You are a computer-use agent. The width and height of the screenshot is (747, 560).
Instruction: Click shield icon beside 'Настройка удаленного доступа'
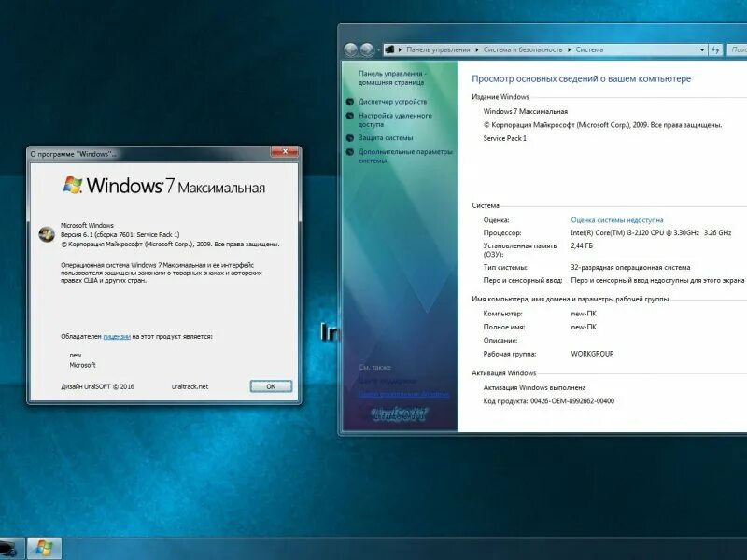click(x=349, y=116)
